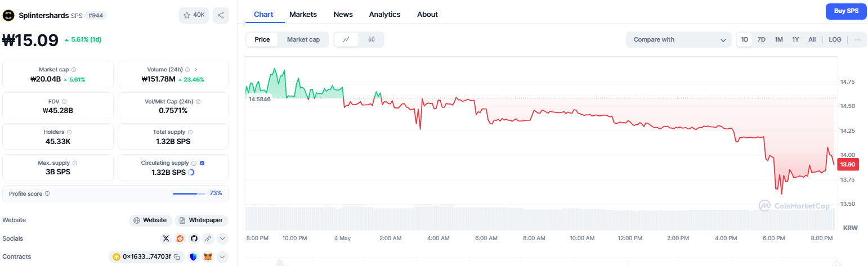The width and height of the screenshot is (868, 266).
Task: Click the KRW currency label on chart
Action: point(849,228)
